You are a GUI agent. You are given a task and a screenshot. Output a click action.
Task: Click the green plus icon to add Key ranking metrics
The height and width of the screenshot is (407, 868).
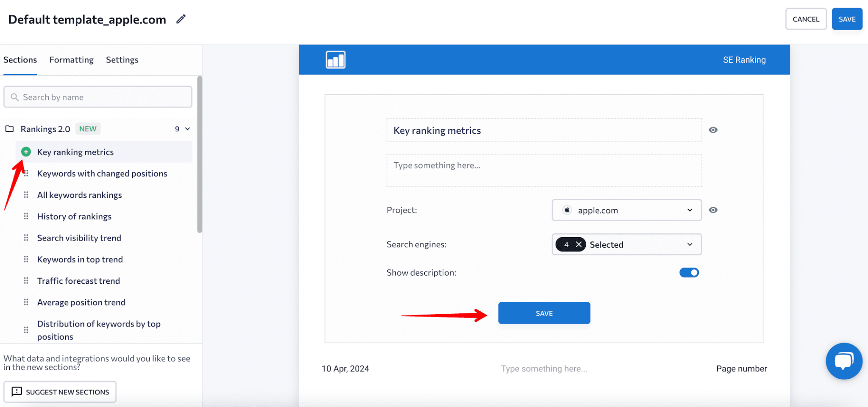click(26, 152)
